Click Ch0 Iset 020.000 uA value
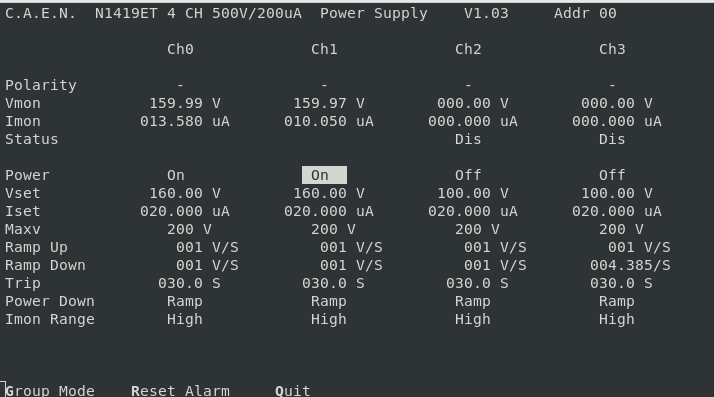The width and height of the screenshot is (714, 397). coord(185,211)
